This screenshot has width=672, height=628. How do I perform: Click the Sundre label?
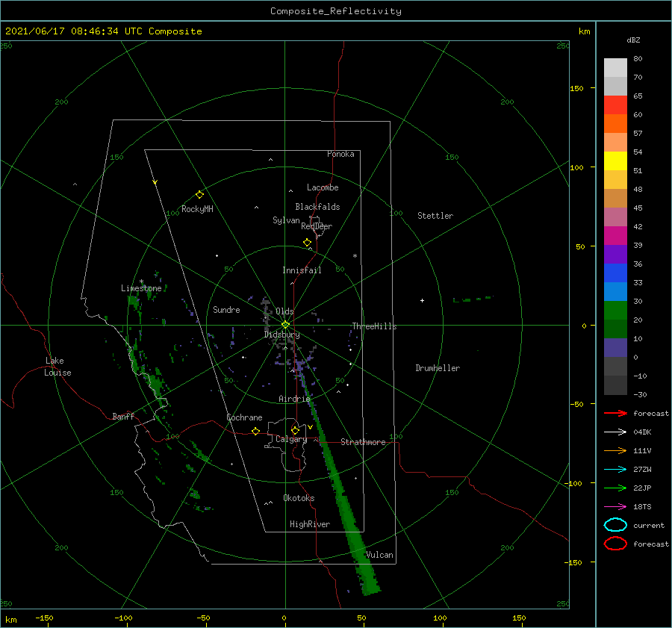coord(226,309)
